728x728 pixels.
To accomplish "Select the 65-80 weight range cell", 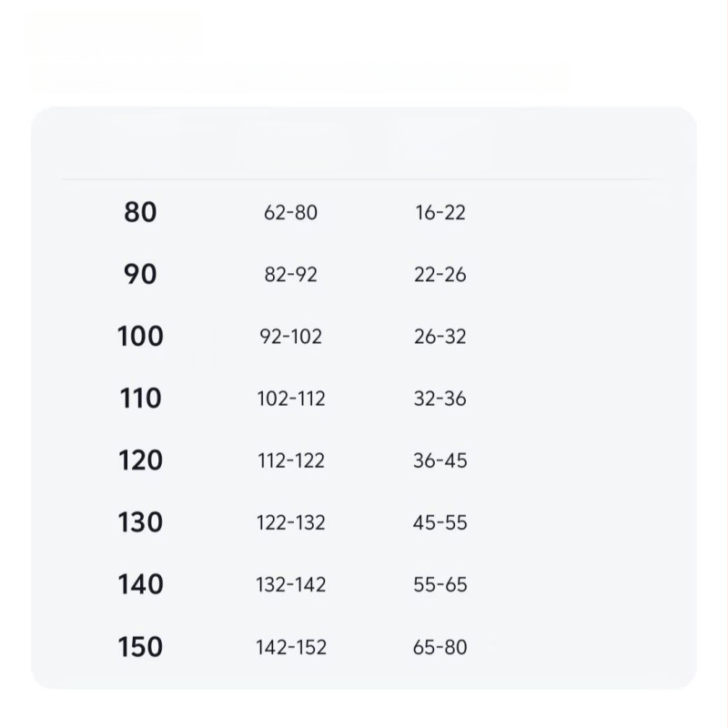I will (440, 647).
